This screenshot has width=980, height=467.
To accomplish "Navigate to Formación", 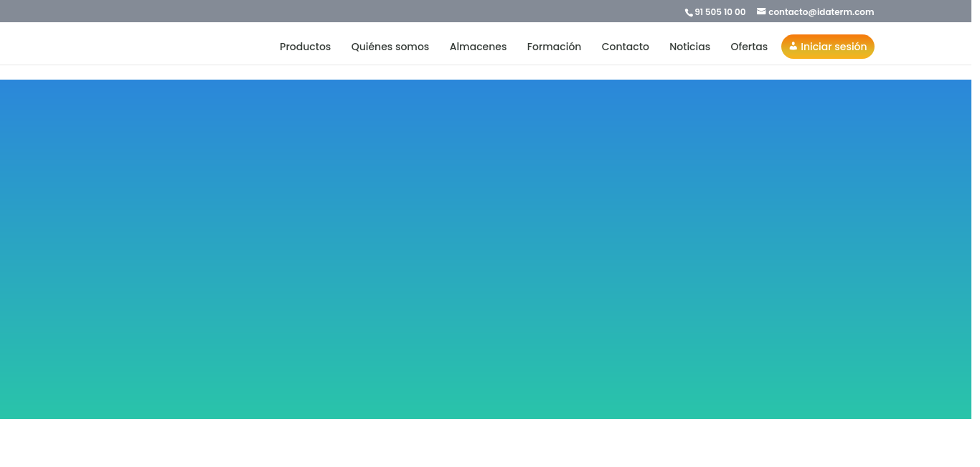I will (554, 47).
